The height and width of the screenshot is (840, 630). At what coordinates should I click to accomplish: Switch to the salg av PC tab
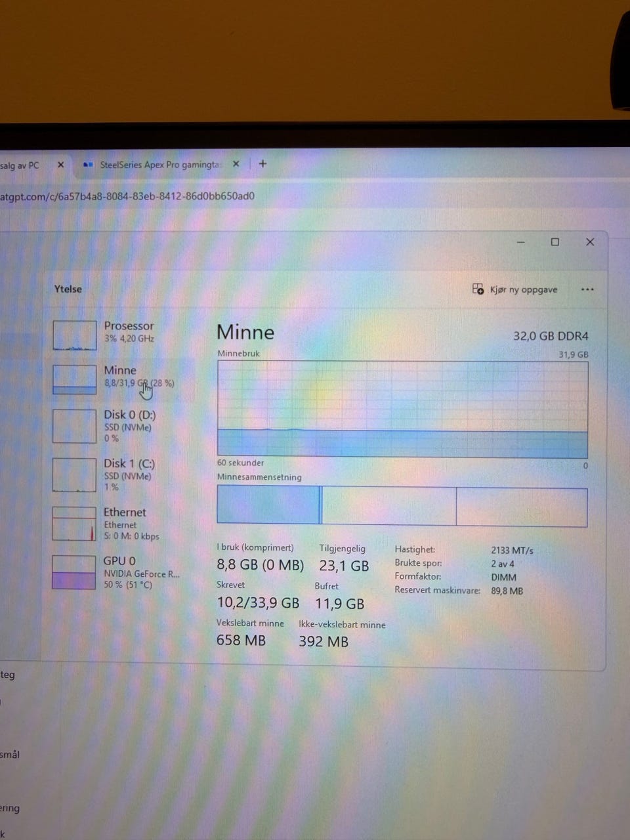[x=20, y=165]
